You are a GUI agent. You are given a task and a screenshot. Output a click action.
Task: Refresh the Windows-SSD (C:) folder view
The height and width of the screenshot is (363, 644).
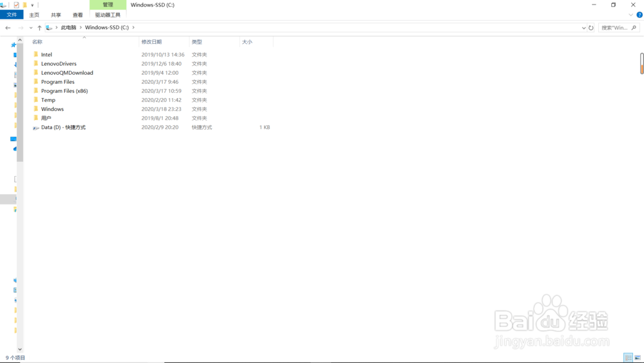click(591, 28)
